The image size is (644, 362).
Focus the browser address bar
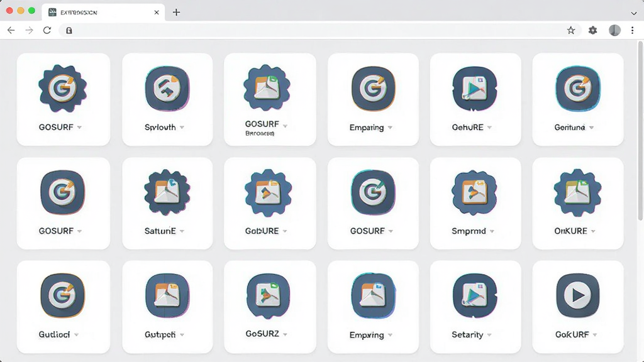tap(320, 30)
